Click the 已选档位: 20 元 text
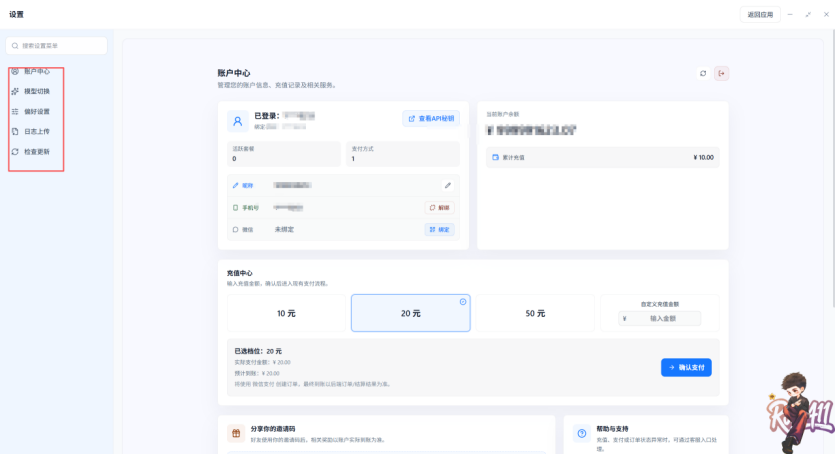Image resolution: width=835 pixels, height=454 pixels. [x=258, y=351]
